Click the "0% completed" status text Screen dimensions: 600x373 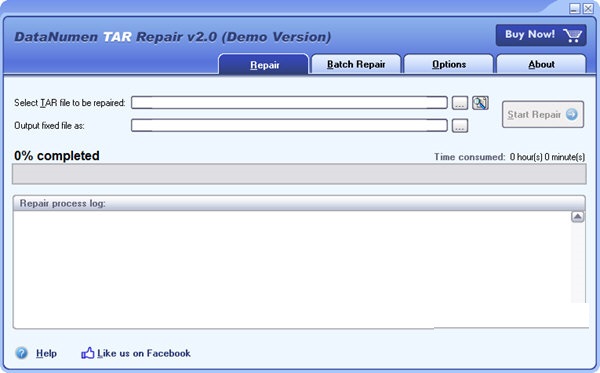coord(57,156)
